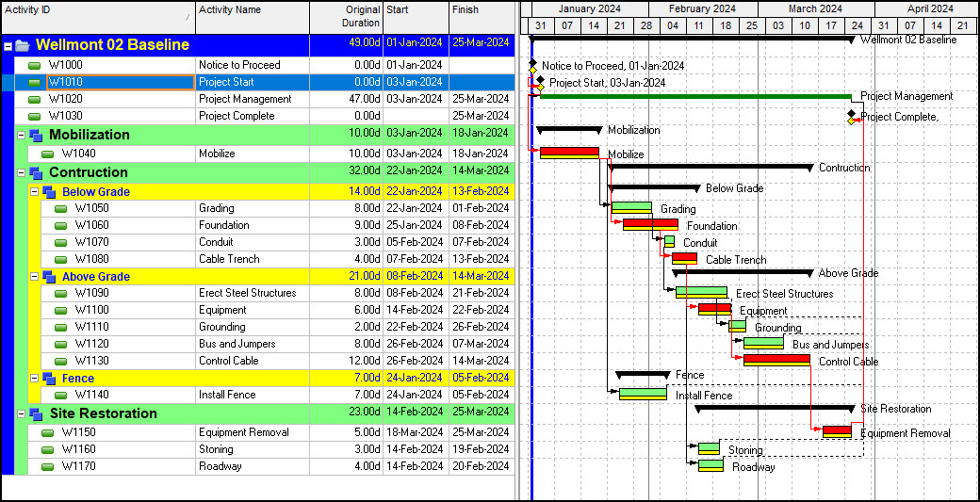
Task: Click the Above Grade WBS icon
Action: [49, 277]
